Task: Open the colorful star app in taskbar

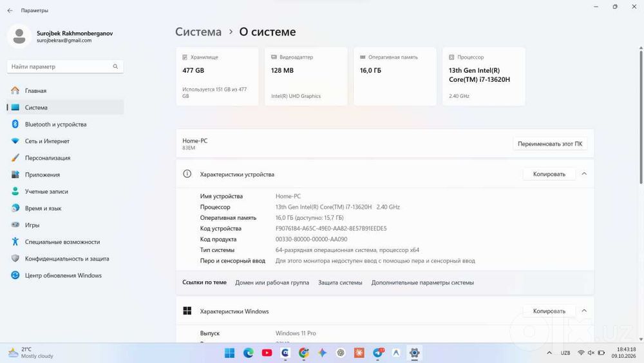Action: [322, 353]
